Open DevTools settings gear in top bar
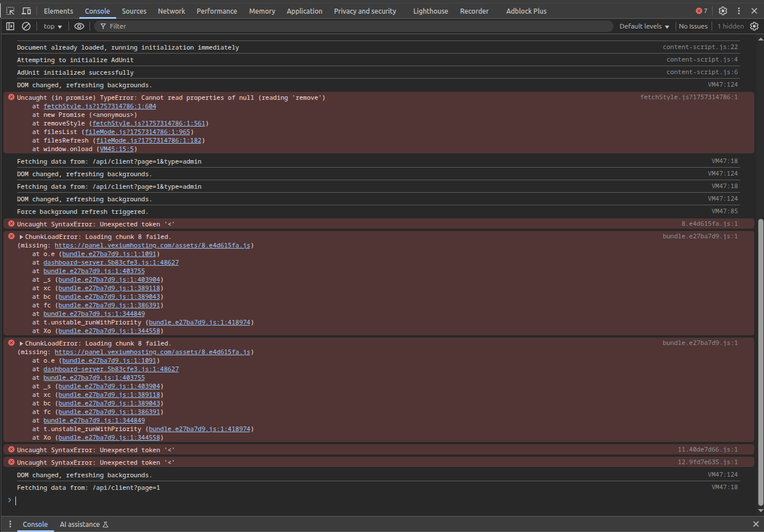The height and width of the screenshot is (532, 764). point(723,11)
